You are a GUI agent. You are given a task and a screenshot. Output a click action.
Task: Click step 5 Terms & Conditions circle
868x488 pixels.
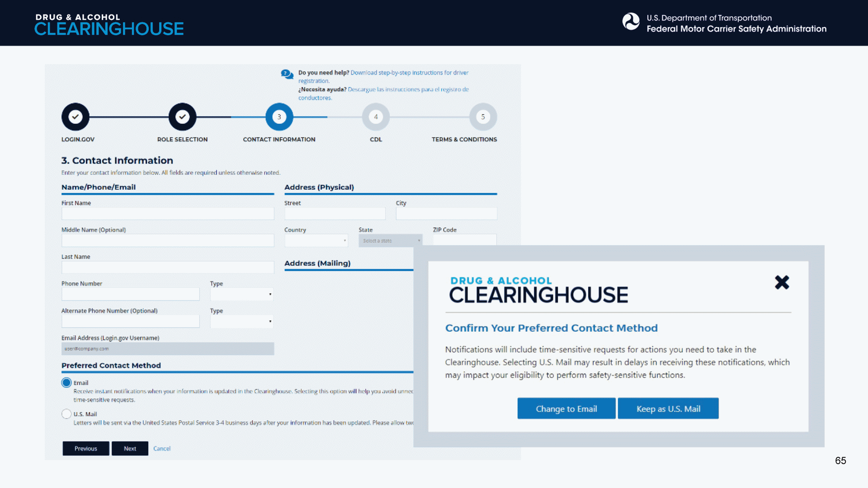coord(483,117)
